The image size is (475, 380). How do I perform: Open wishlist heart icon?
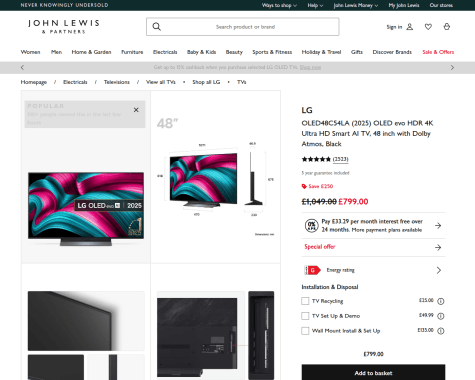(x=428, y=27)
